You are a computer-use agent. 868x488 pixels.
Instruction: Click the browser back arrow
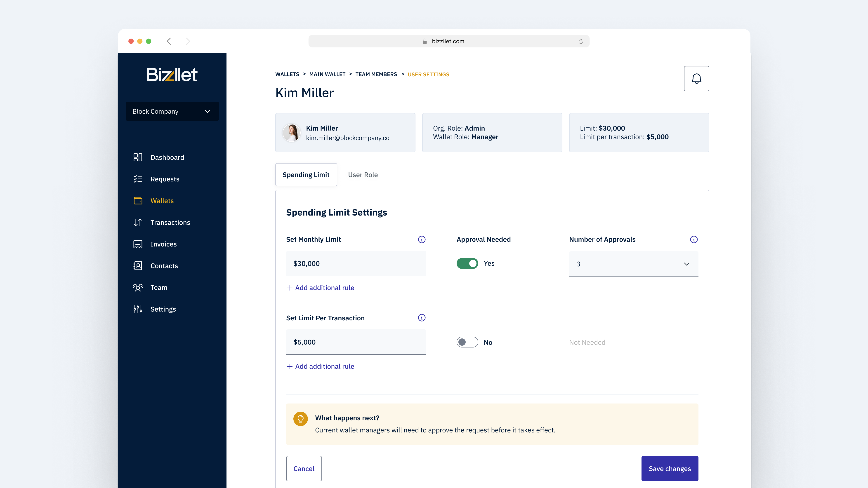169,41
